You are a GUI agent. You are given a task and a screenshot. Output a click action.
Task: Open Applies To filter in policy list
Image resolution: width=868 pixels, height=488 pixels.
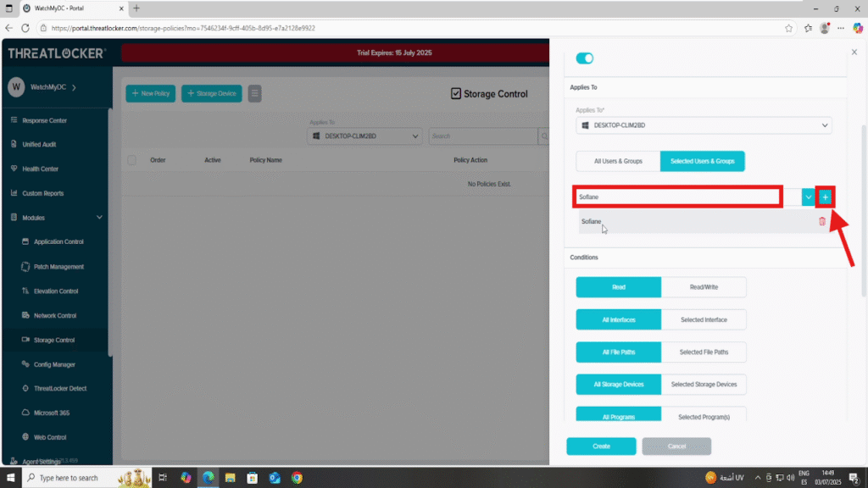tap(364, 136)
